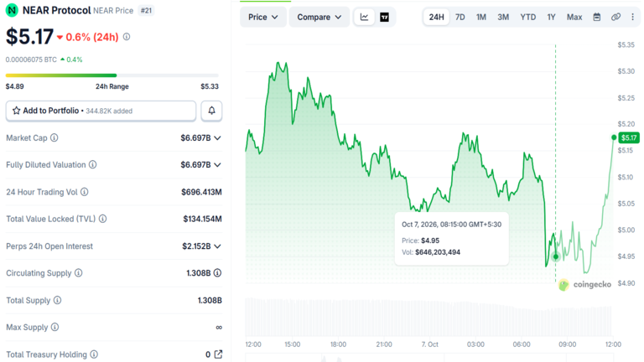Click the $5.33 range high value

[x=210, y=86]
